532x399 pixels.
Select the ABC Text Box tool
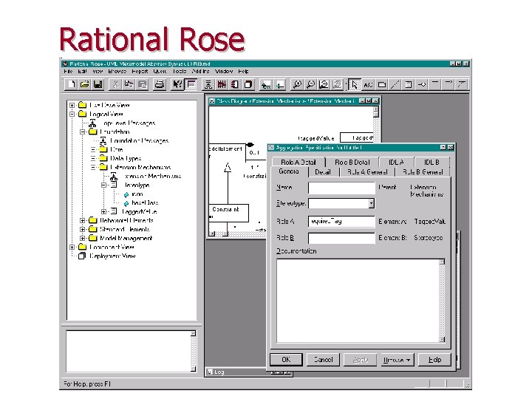tap(368, 84)
